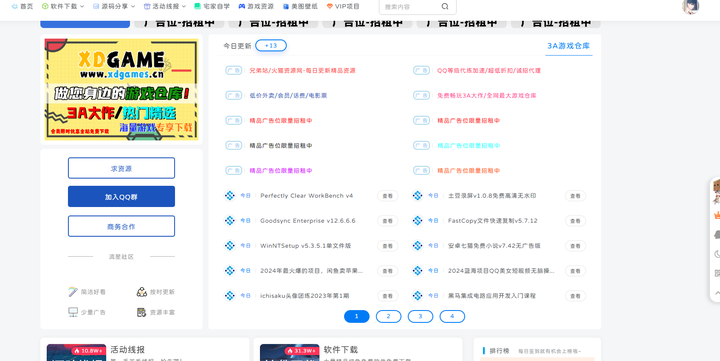This screenshot has height=361, width=720.
Task: Click the icon beside 黑马集成电路应用开发 post
Action: [417, 296]
